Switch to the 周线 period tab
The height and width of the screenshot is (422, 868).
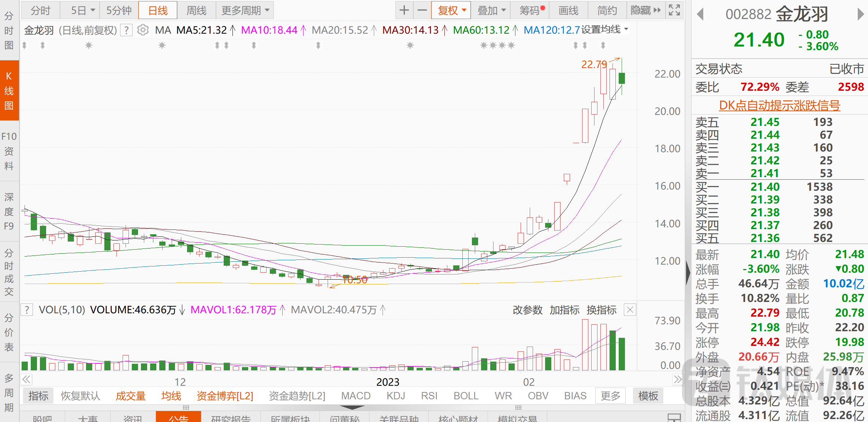click(197, 10)
